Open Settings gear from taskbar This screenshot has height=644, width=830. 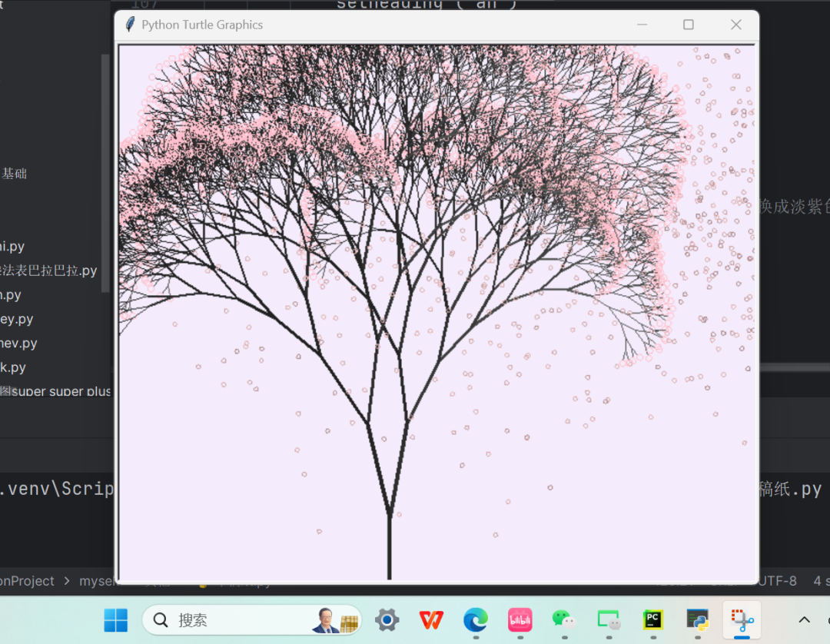(387, 620)
